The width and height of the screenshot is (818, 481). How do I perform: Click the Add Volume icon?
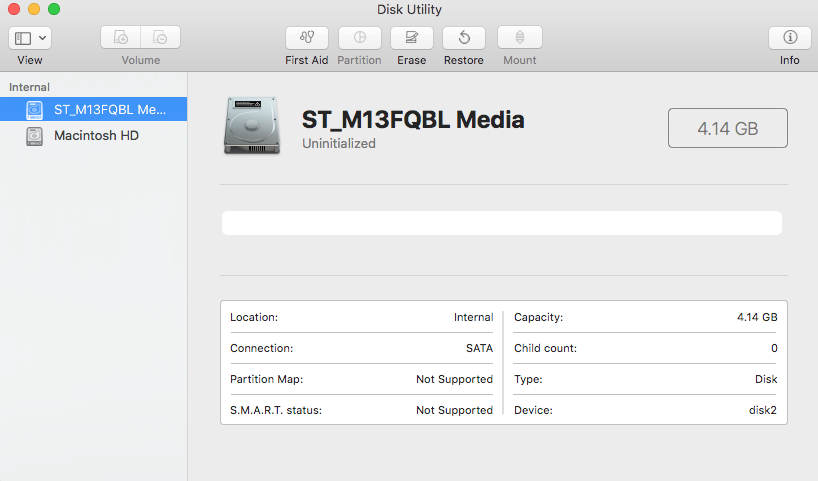(121, 38)
